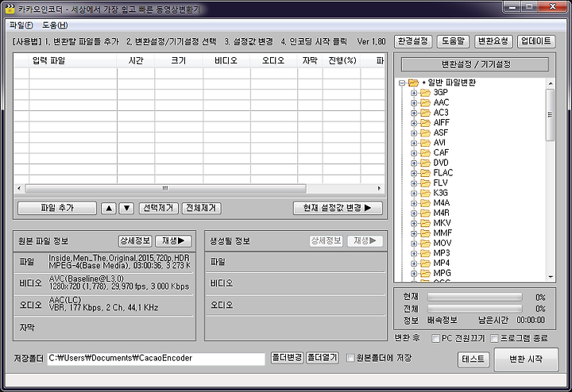Click the 시간 column header

(136, 60)
